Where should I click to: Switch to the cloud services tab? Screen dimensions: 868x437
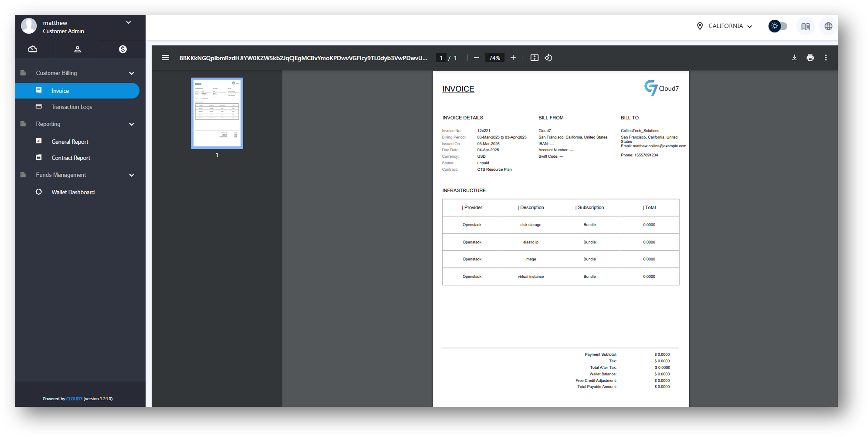coord(33,49)
